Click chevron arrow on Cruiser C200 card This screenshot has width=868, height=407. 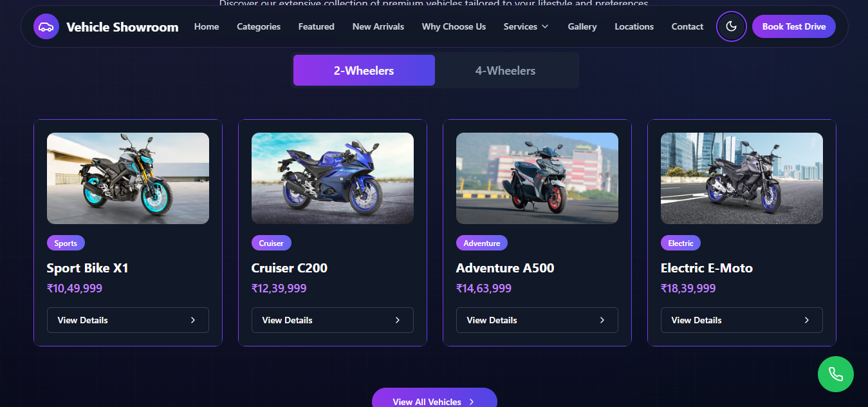click(x=398, y=320)
